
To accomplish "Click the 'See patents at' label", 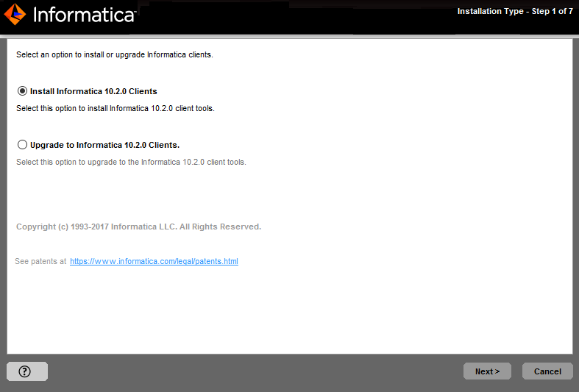I will click(40, 261).
